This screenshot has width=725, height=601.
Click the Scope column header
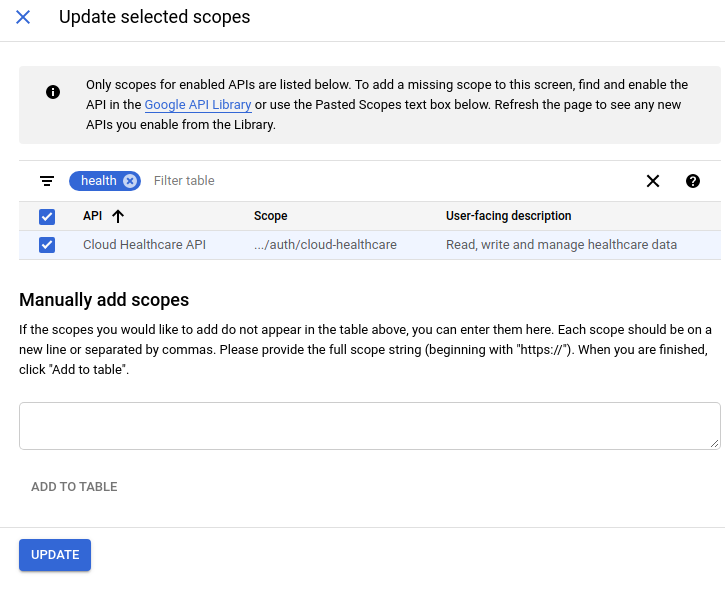coord(270,216)
